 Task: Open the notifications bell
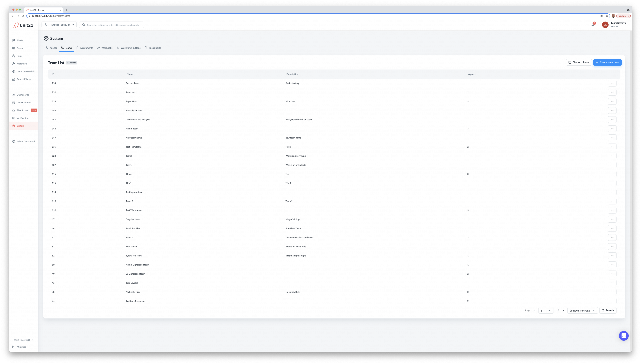[593, 25]
